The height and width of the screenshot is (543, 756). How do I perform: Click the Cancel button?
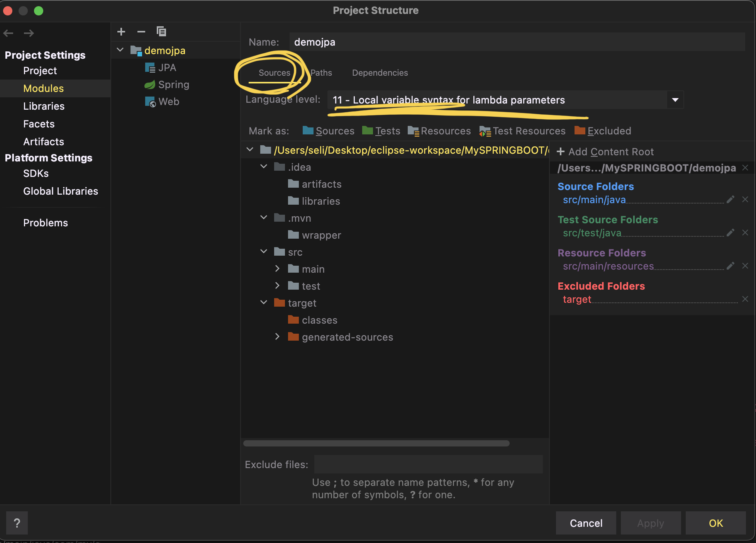(586, 523)
